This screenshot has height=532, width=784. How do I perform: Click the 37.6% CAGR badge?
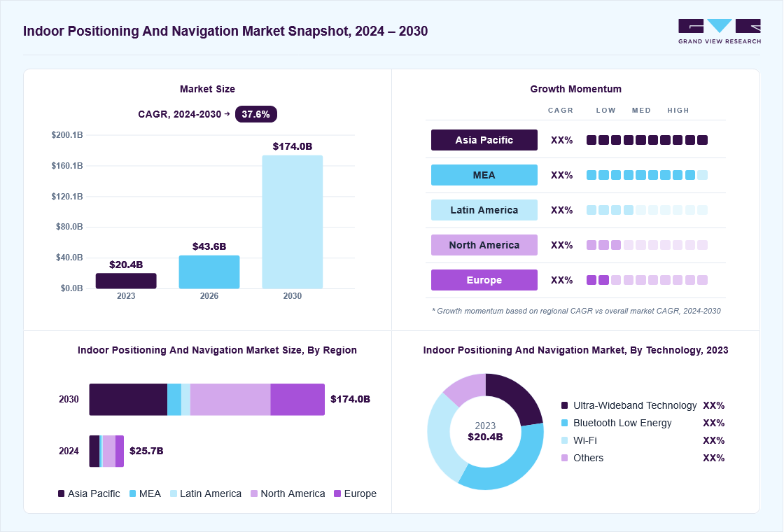[256, 114]
